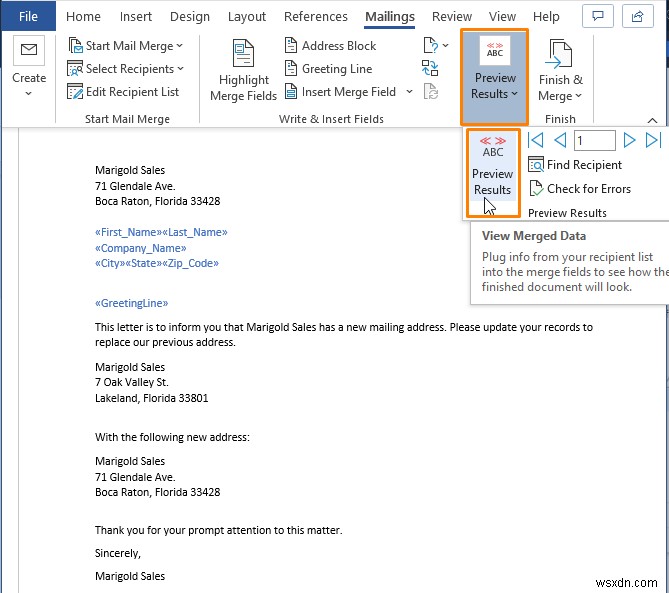Click the «State» merge field
Image resolution: width=669 pixels, height=593 pixels.
[143, 263]
